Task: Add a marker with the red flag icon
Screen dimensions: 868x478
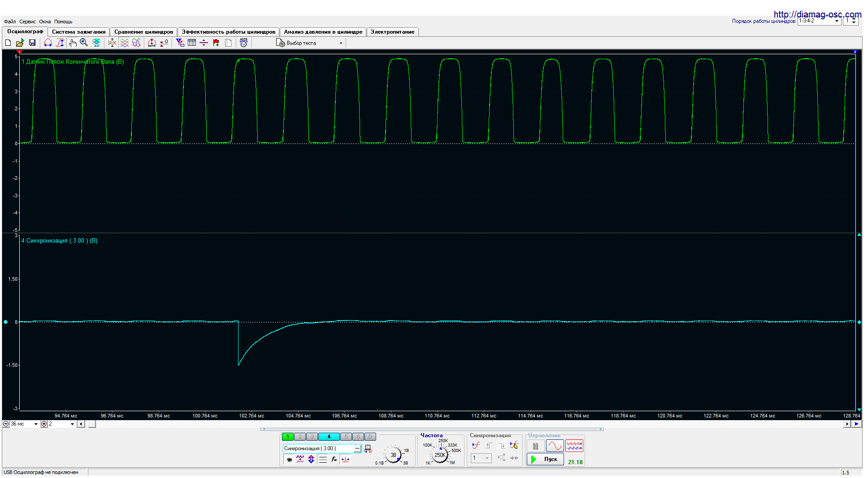Action: pos(216,43)
